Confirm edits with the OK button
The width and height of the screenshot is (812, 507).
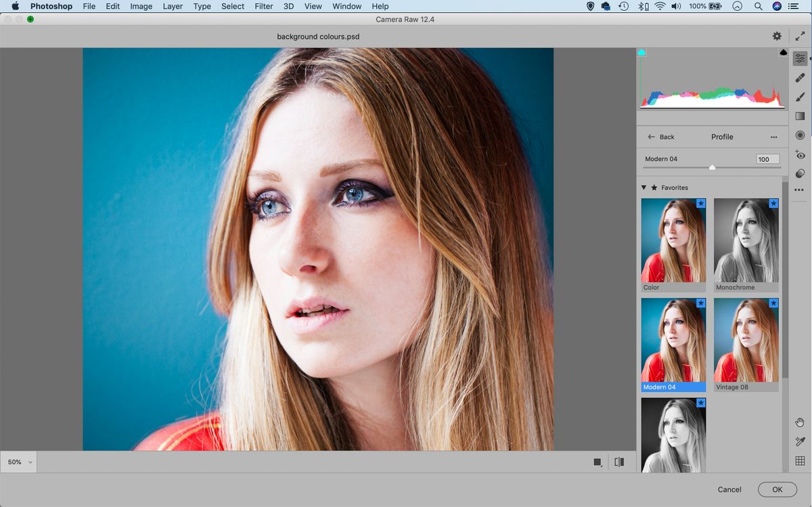click(777, 489)
